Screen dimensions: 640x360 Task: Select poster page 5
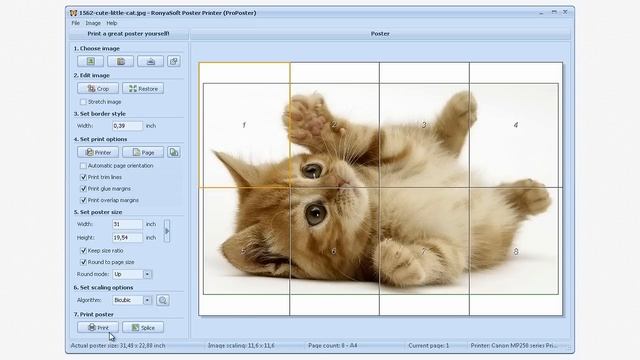click(244, 251)
